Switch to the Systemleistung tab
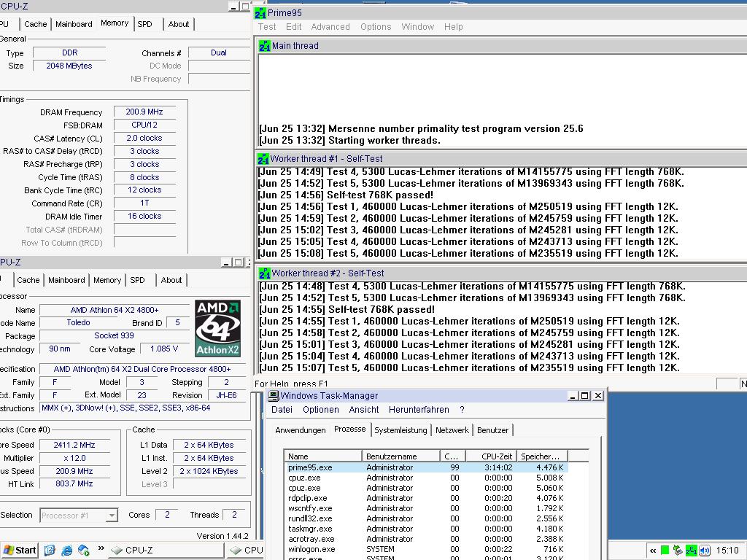 (400, 430)
